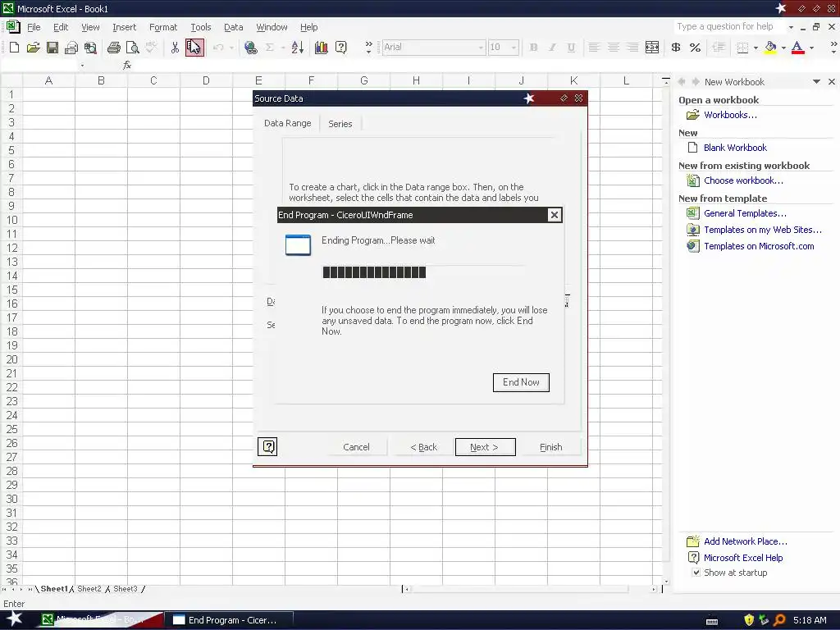Open the Tools menu

coord(201,27)
